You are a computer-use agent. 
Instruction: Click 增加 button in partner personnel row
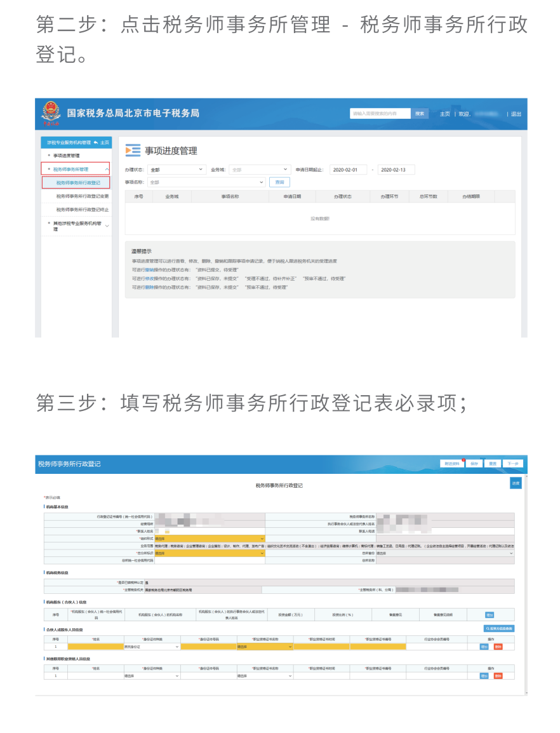tap(484, 647)
